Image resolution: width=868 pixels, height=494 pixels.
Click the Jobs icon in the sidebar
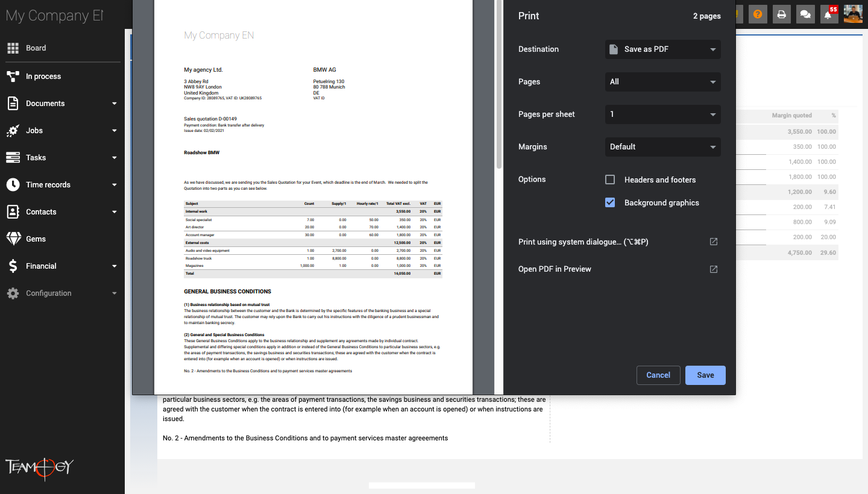point(13,131)
